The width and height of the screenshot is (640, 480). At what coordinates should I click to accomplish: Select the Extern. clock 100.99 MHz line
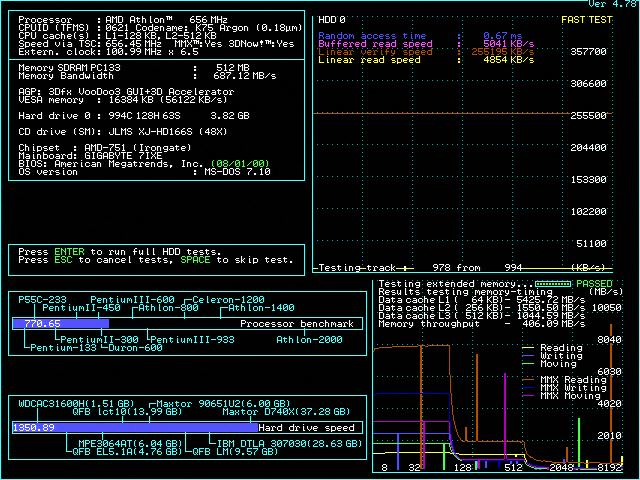click(109, 52)
